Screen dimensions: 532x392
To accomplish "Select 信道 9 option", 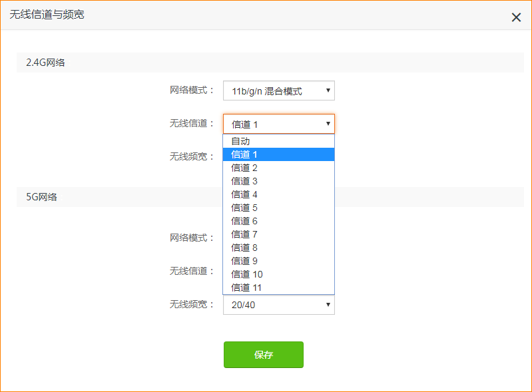I will pos(278,261).
